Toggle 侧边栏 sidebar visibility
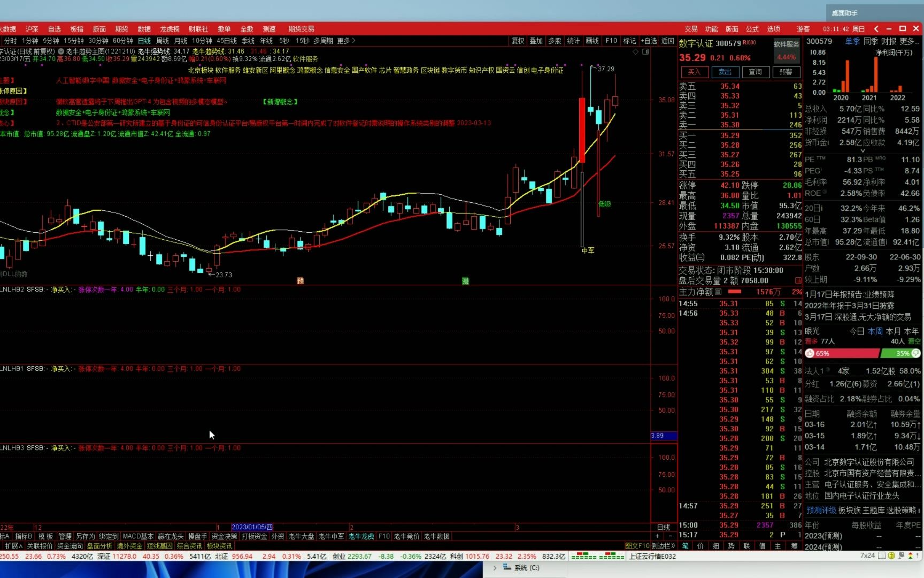 pyautogui.click(x=663, y=546)
